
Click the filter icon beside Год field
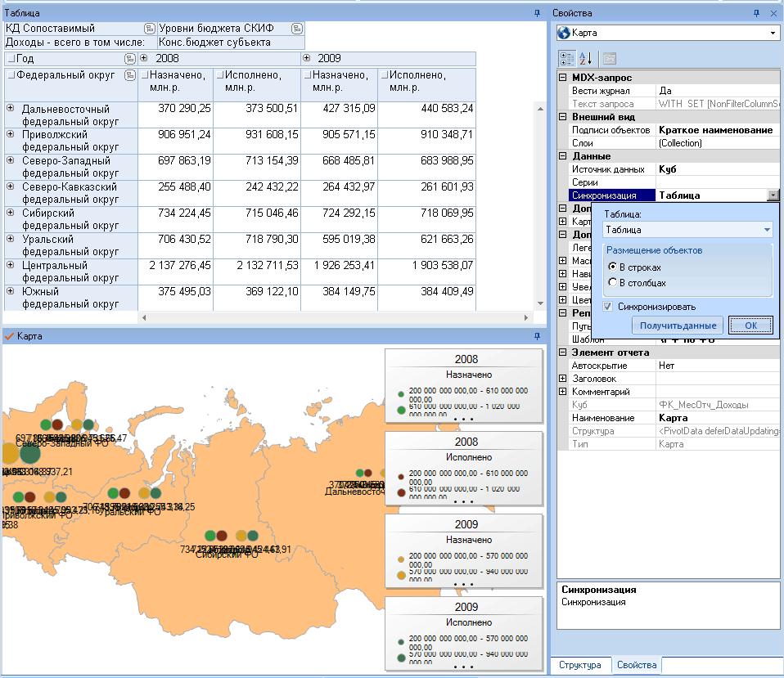pos(130,59)
